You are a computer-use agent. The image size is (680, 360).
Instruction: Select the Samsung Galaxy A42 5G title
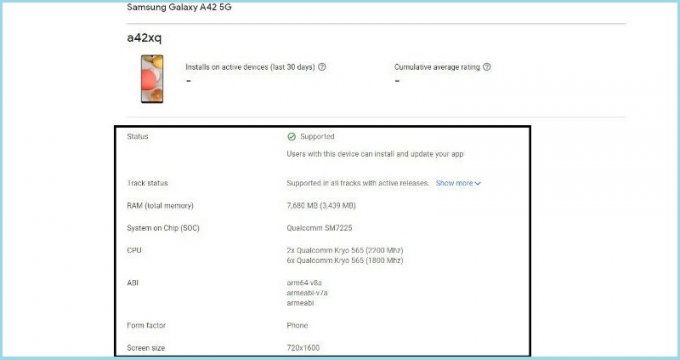pyautogui.click(x=179, y=7)
